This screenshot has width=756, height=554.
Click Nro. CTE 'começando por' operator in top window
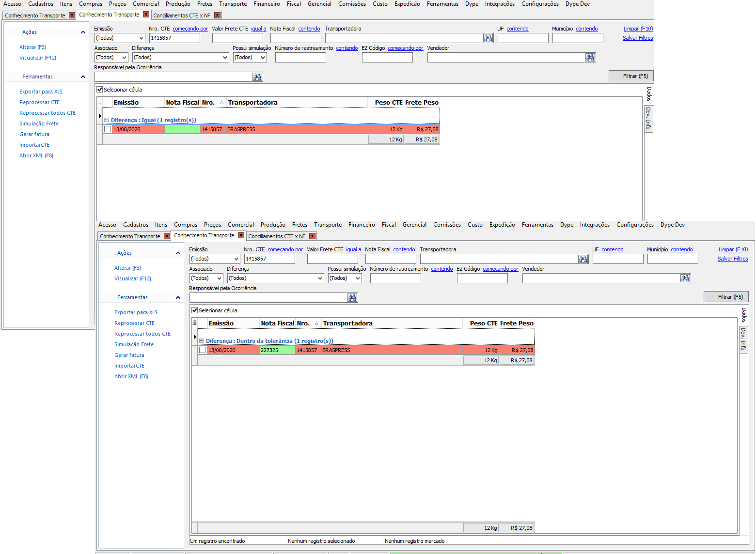(190, 29)
